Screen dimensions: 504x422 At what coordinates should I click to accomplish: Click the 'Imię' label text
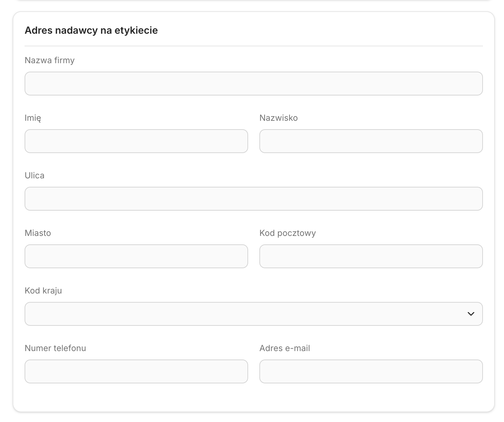(x=33, y=118)
